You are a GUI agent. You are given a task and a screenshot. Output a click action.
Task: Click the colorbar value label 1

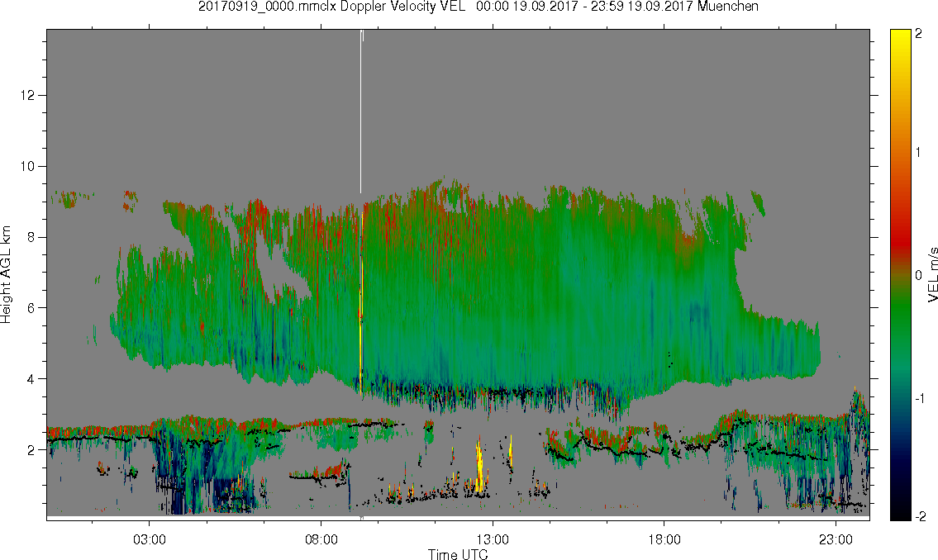pos(918,153)
